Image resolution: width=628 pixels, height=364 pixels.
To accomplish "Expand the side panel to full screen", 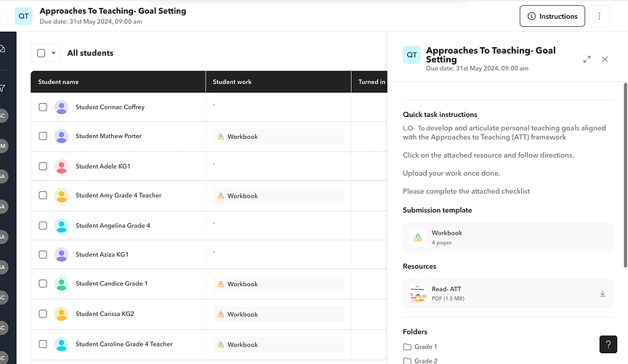I will [587, 59].
